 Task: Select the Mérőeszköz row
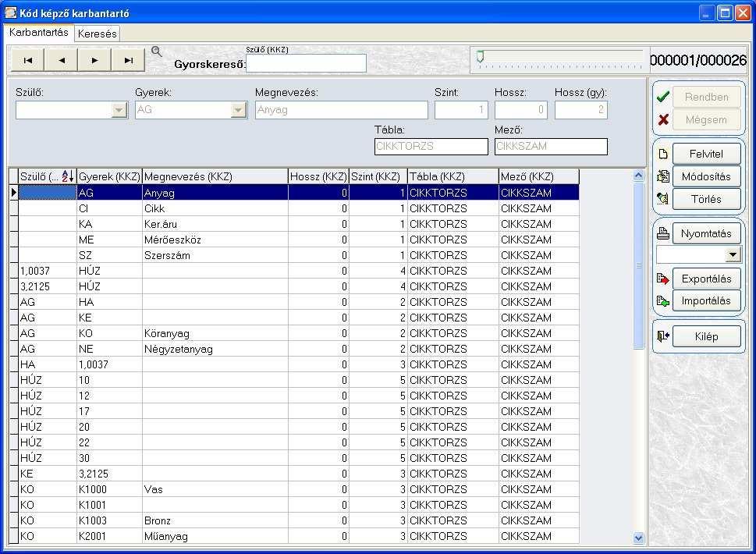[x=299, y=240]
